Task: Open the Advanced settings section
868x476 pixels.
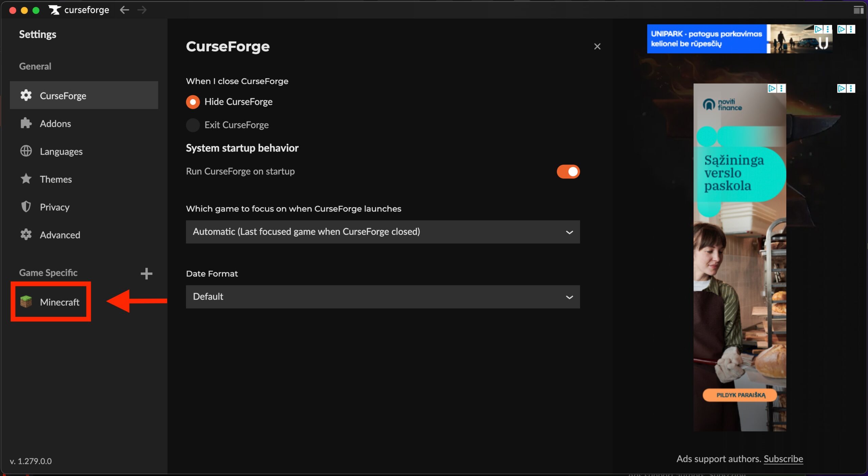Action: (84, 234)
